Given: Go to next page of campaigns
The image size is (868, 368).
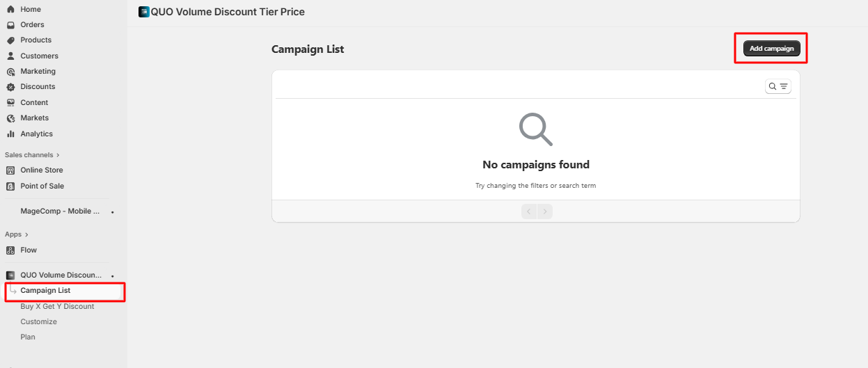Looking at the screenshot, I should coord(544,211).
